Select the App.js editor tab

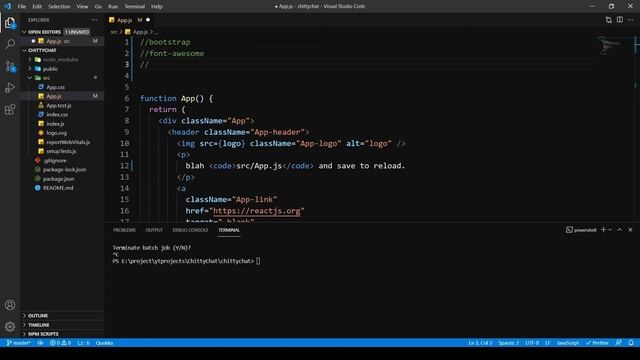[x=124, y=20]
